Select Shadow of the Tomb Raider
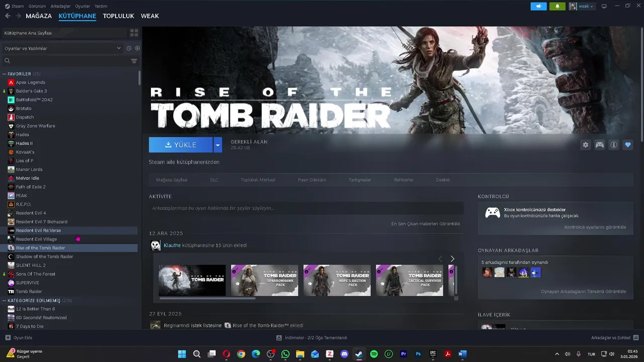The height and width of the screenshot is (362, 644). (44, 256)
